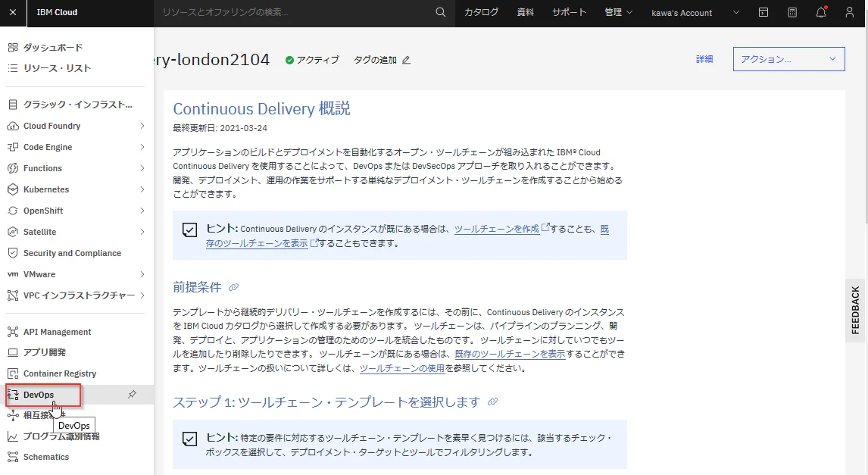Screen dimensions: 868x475
Task: Open the アクション dropdown
Action: click(x=788, y=59)
